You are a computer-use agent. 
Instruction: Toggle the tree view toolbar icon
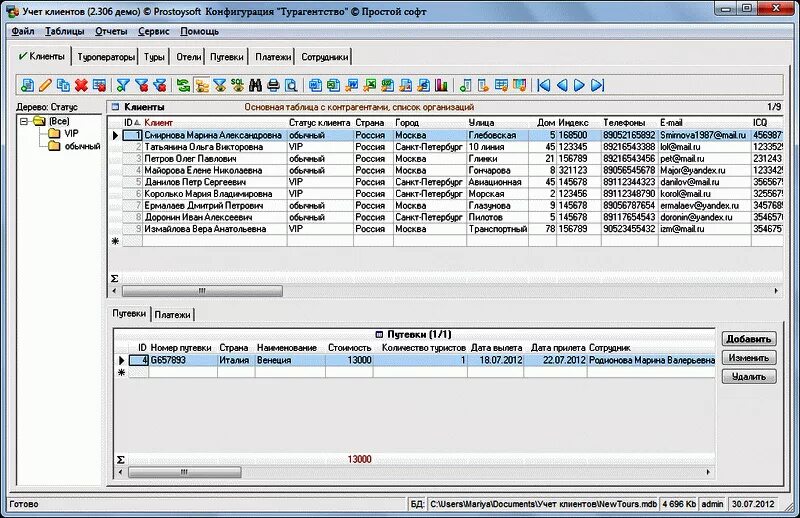202,85
